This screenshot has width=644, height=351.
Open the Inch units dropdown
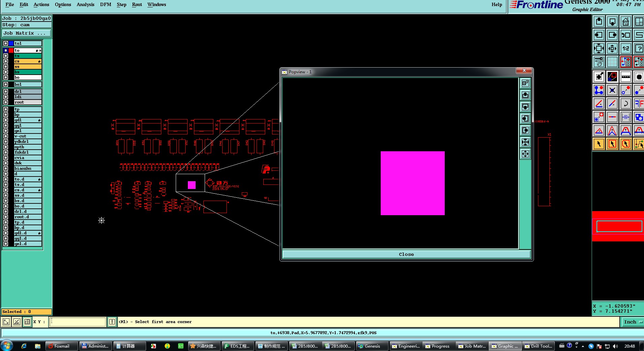pos(633,322)
